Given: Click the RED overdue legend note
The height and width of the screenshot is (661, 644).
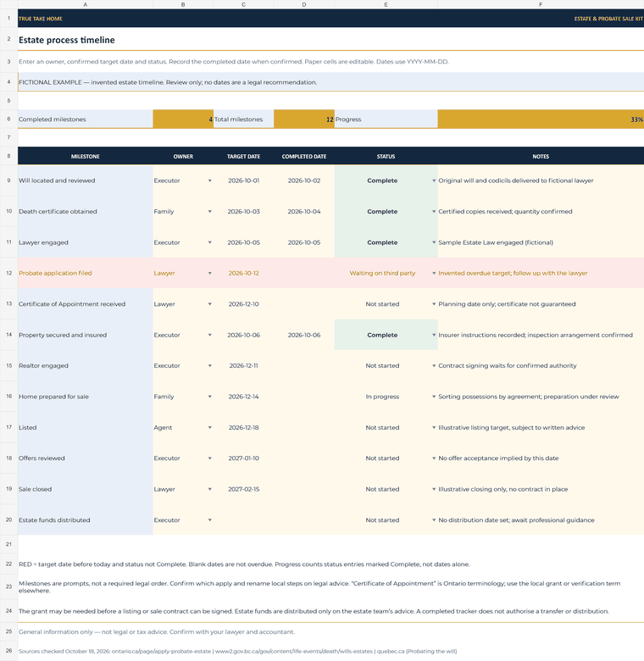Looking at the screenshot, I should coord(244,564).
